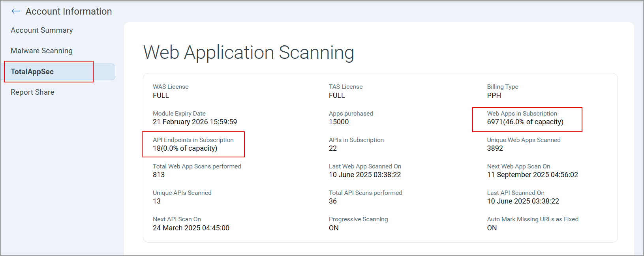Viewport: 644px width, 256px height.
Task: Click the FULL value under TAS License
Action: 337,95
